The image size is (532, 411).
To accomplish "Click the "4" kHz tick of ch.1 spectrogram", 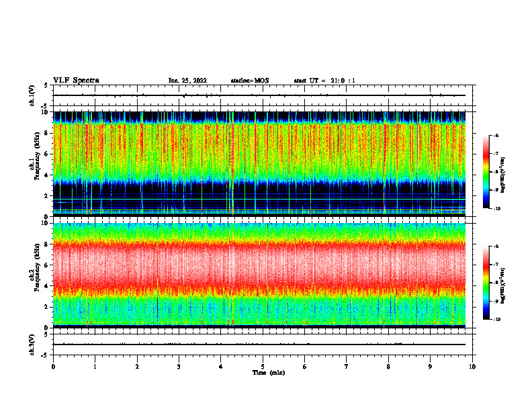I will (x=47, y=175).
